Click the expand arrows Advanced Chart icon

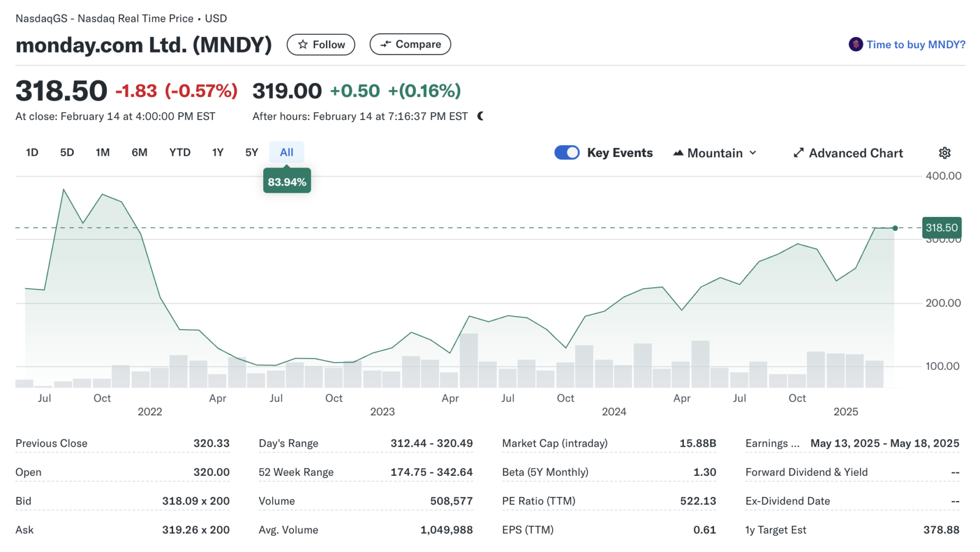799,153
